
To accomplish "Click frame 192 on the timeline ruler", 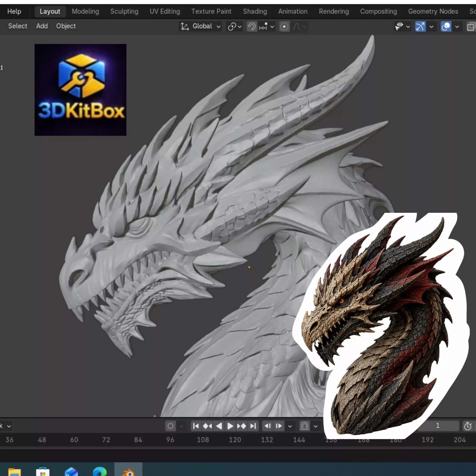I will click(x=427, y=440).
